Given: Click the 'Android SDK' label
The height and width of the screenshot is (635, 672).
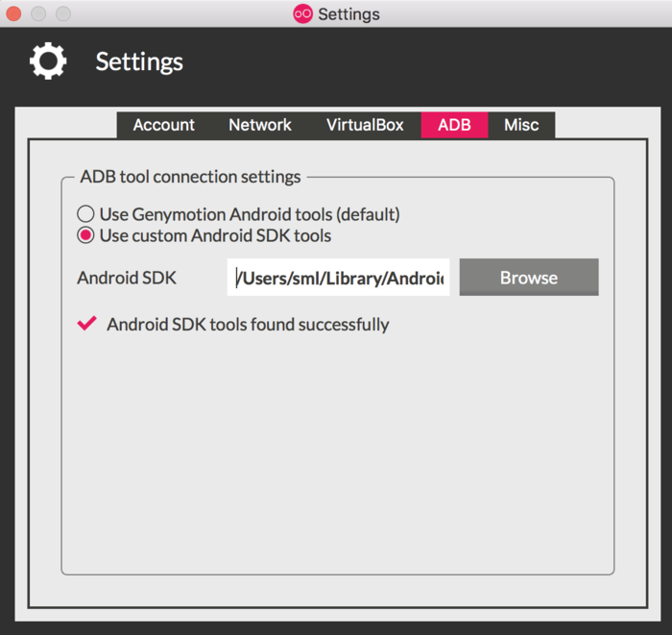Looking at the screenshot, I should point(127,278).
